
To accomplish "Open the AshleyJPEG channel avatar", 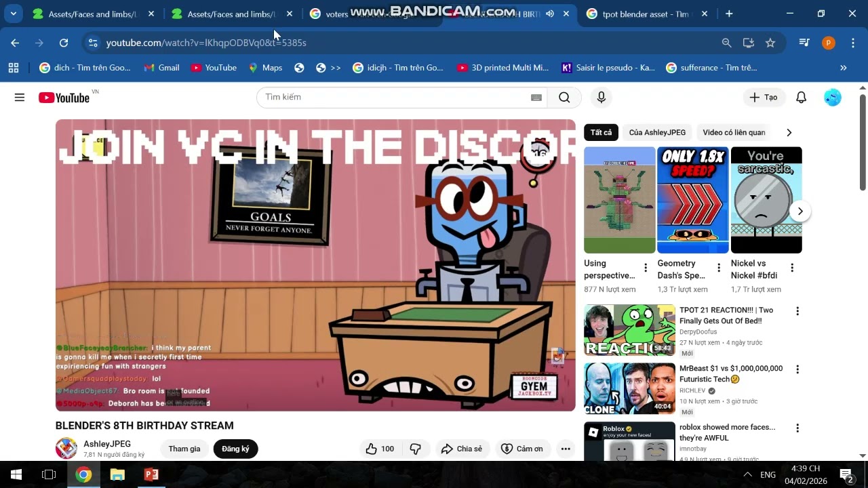I will [x=66, y=448].
